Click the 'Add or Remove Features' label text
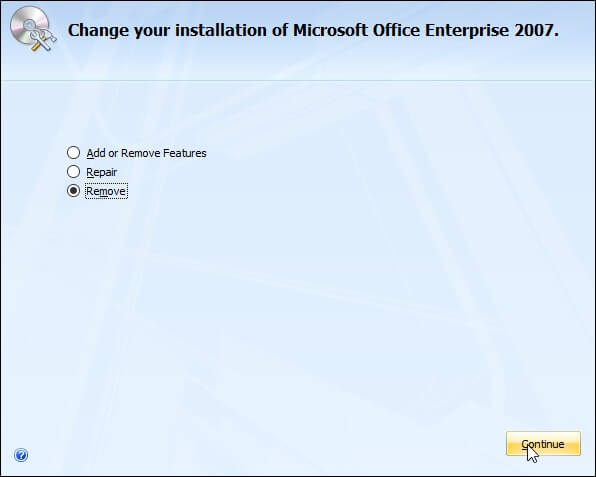The width and height of the screenshot is (596, 477). [146, 153]
